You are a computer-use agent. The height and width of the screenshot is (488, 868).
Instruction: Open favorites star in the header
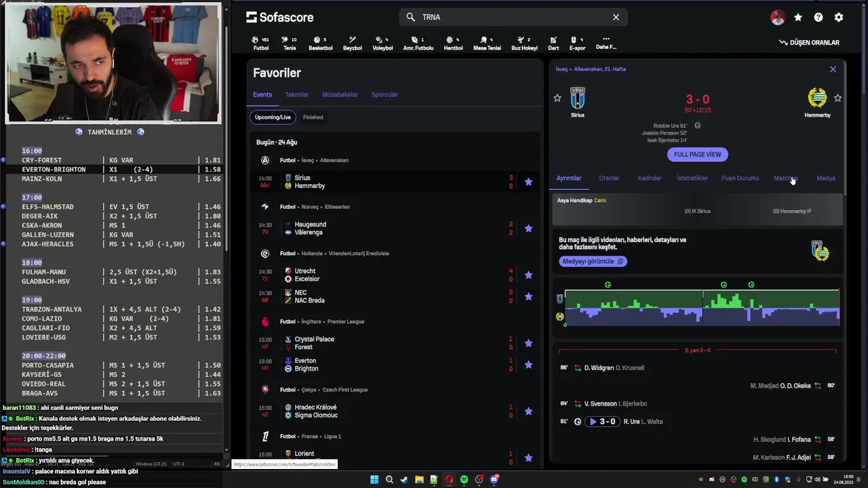[x=798, y=18]
